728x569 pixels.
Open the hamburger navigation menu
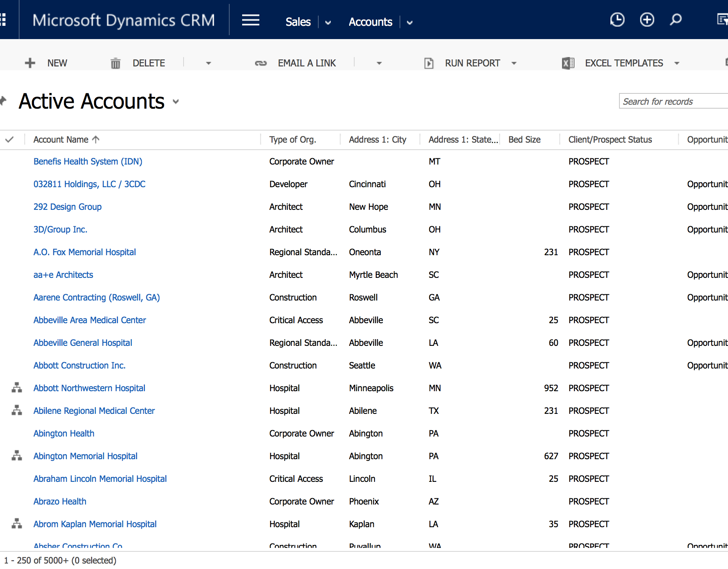250,20
